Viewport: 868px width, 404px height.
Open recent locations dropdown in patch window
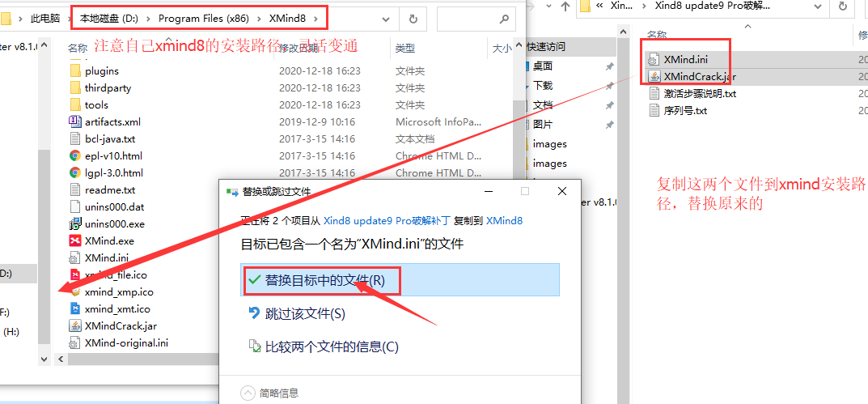(x=548, y=6)
